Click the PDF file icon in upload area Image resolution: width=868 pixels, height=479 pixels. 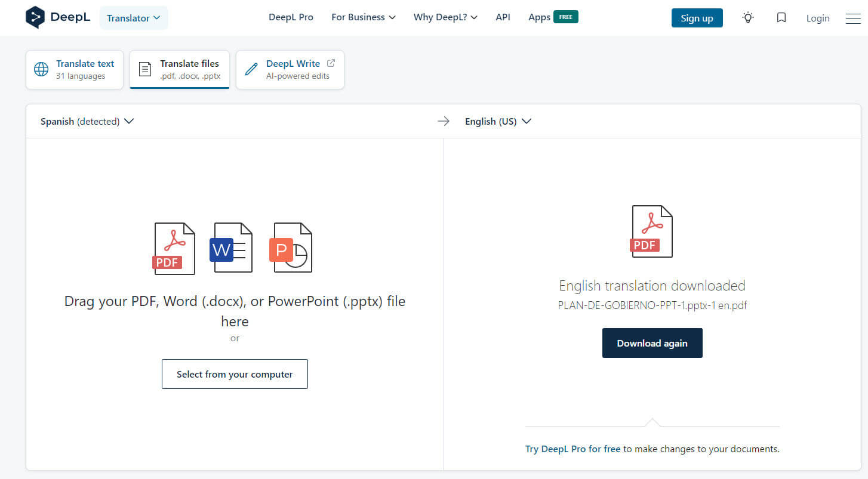(174, 248)
